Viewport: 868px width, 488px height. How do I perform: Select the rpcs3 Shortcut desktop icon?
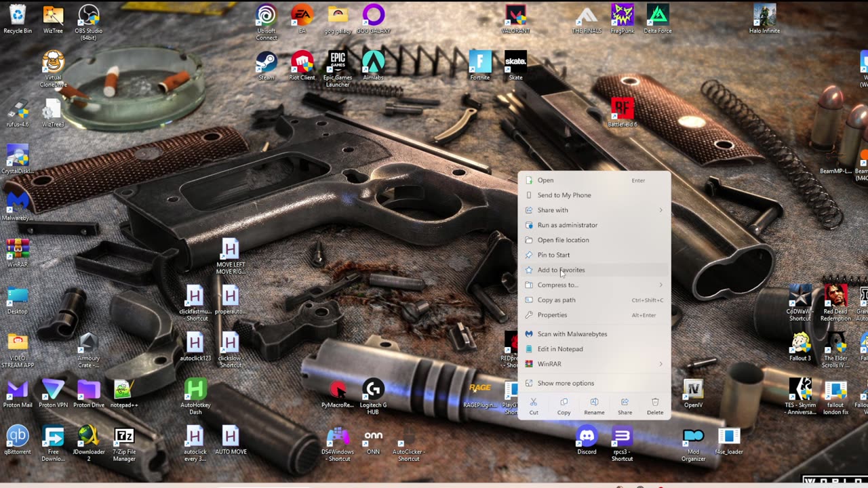tap(623, 443)
